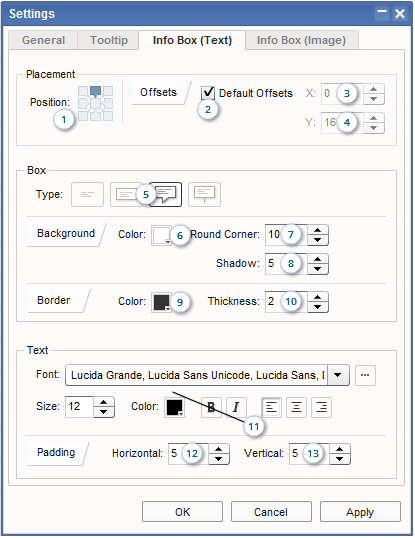Decrease Y offset value
This screenshot has height=538, width=415.
[374, 128]
